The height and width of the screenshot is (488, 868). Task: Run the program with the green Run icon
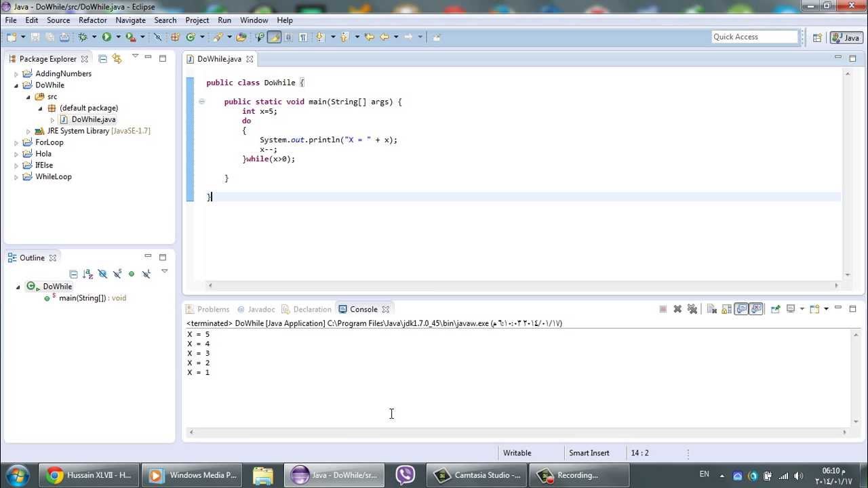pyautogui.click(x=106, y=37)
